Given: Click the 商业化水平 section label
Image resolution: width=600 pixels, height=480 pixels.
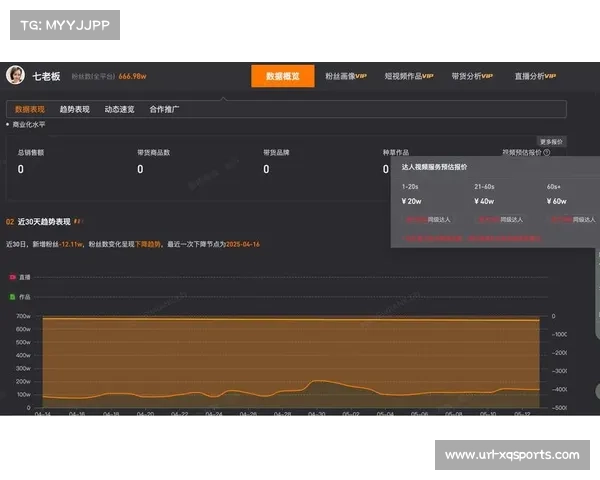Looking at the screenshot, I should point(29,124).
